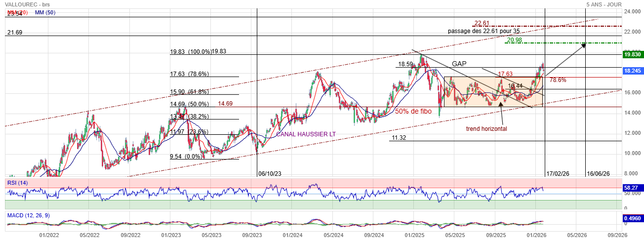Select the 06/10/23 date marker

(271, 173)
